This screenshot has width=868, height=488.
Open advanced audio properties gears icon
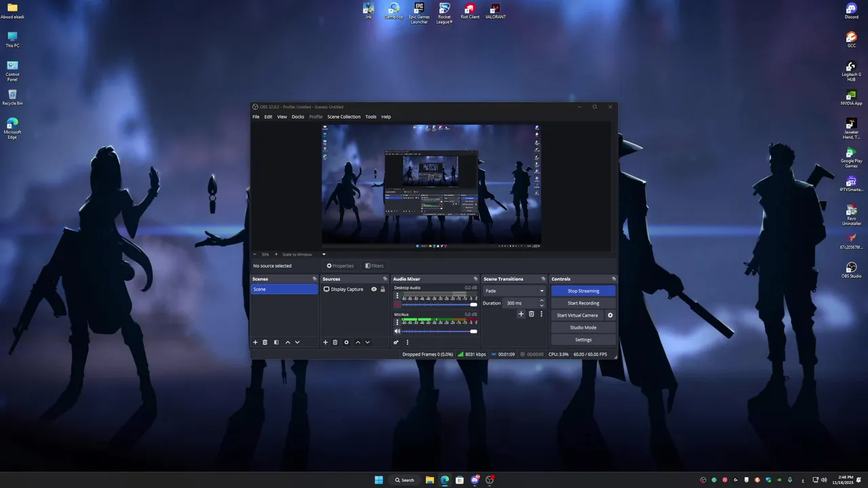tap(396, 342)
